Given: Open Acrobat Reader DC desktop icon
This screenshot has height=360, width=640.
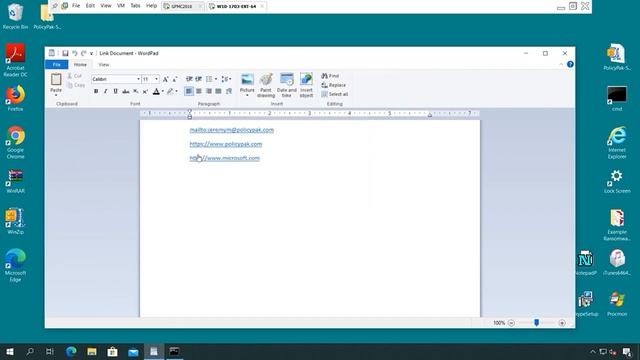Looking at the screenshot, I should coord(15,60).
